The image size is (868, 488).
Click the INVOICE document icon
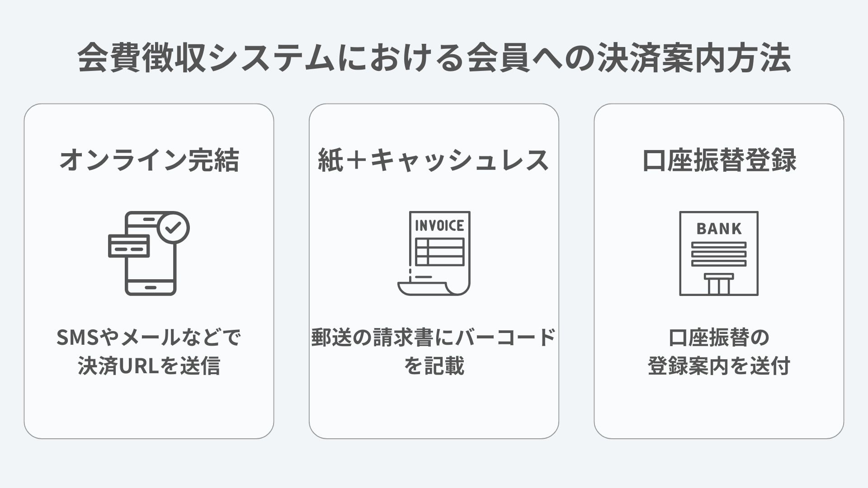click(x=434, y=253)
